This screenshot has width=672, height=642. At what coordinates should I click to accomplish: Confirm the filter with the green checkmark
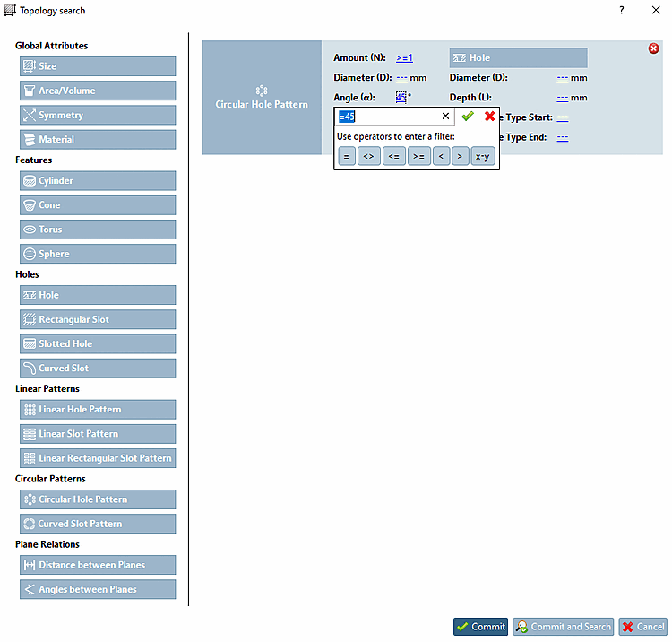pos(468,117)
